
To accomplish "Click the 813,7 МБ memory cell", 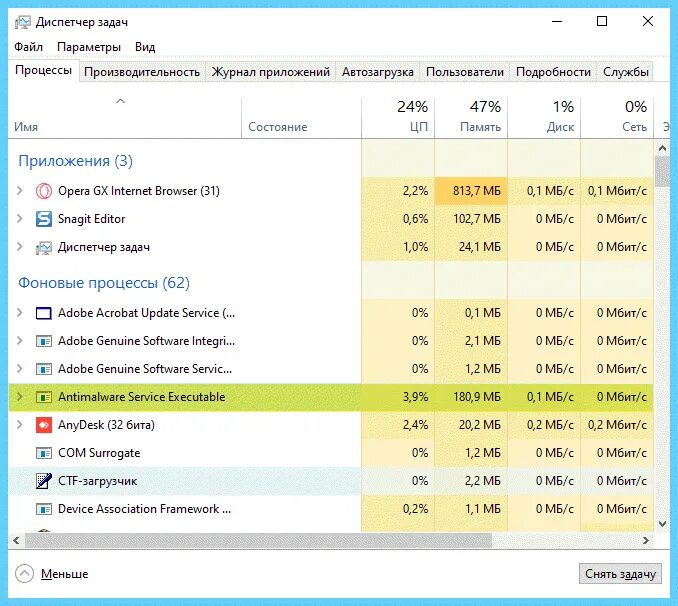I will click(471, 191).
